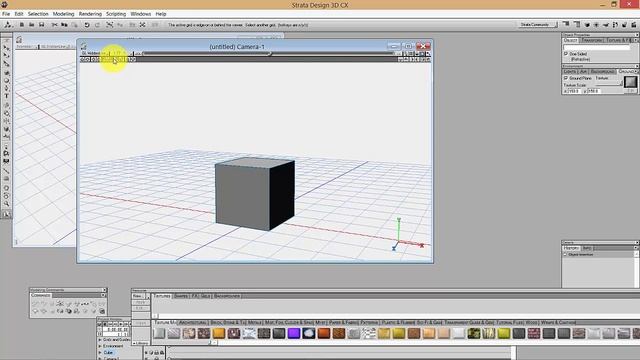
Task: Open the Modeling menu
Action: pyautogui.click(x=63, y=14)
